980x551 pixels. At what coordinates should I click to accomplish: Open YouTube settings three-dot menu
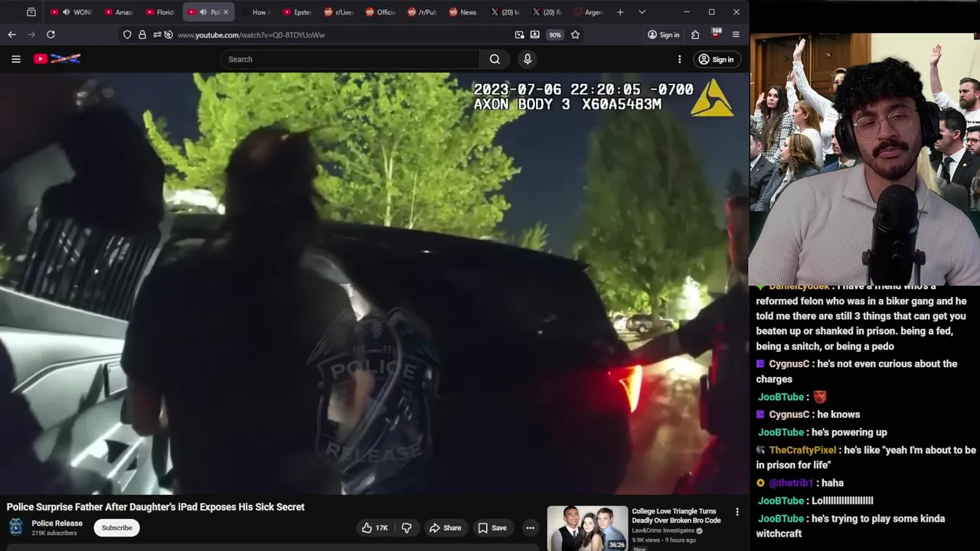[679, 59]
